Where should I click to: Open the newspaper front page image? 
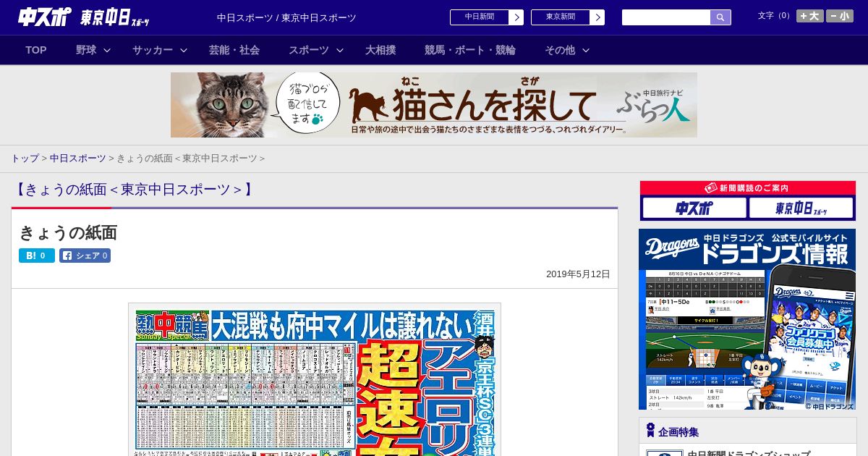point(315,380)
